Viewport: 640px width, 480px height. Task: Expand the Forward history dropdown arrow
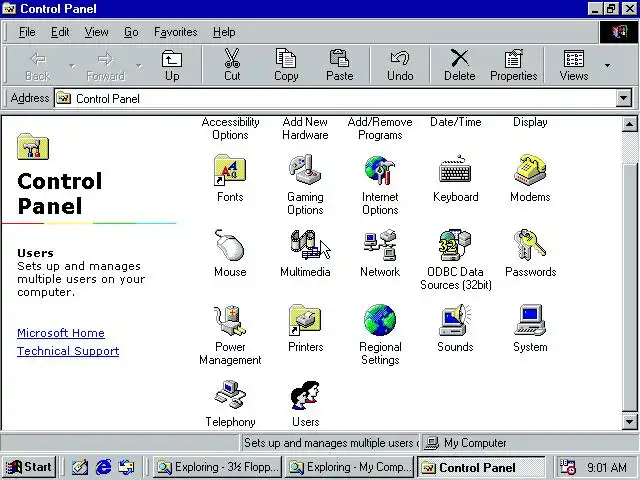click(x=139, y=65)
